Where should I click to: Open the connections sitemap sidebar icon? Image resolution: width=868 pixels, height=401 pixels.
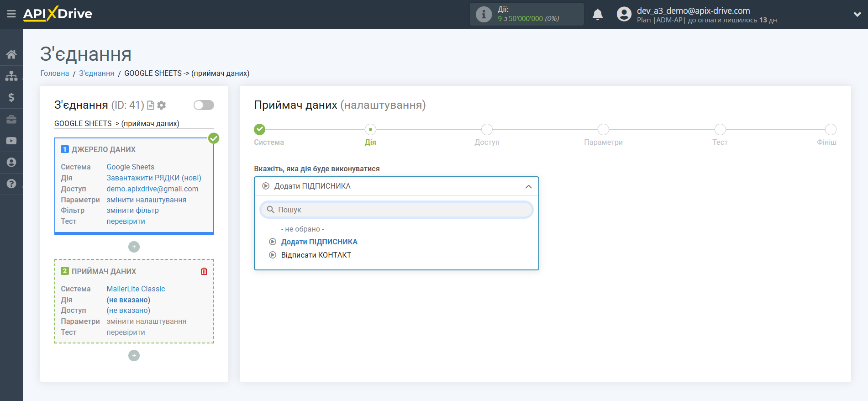[x=11, y=76]
